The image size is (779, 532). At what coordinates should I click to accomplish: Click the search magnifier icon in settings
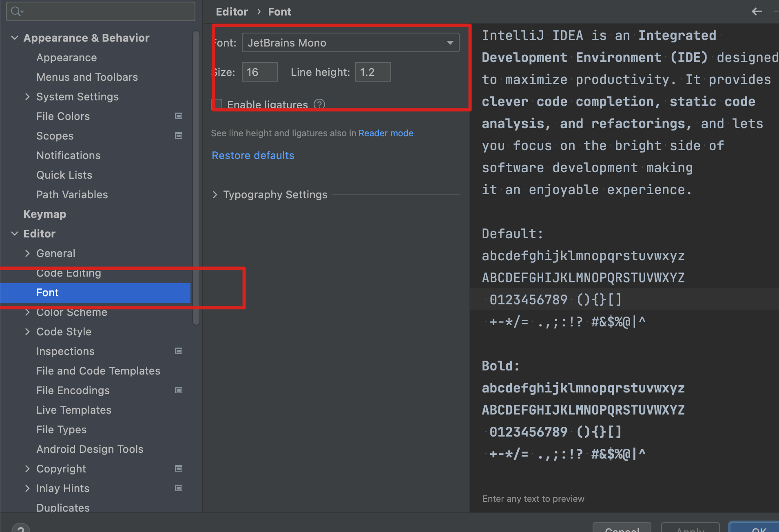17,11
